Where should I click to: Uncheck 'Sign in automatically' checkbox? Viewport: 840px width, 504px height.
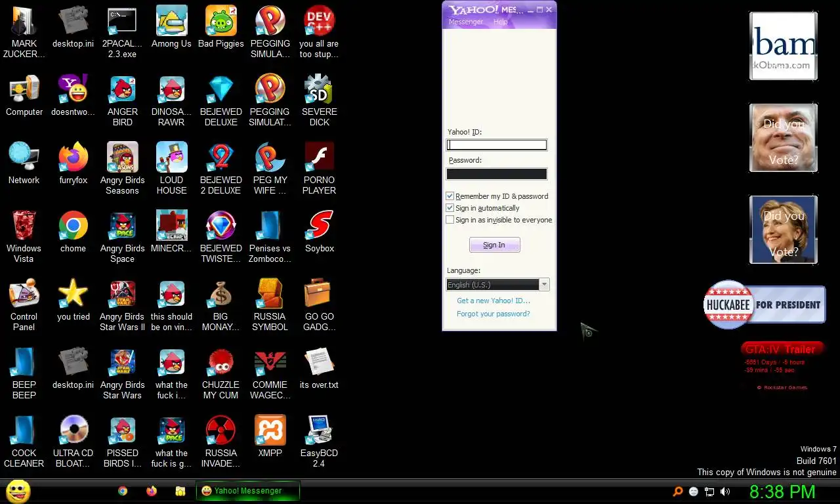pos(450,208)
